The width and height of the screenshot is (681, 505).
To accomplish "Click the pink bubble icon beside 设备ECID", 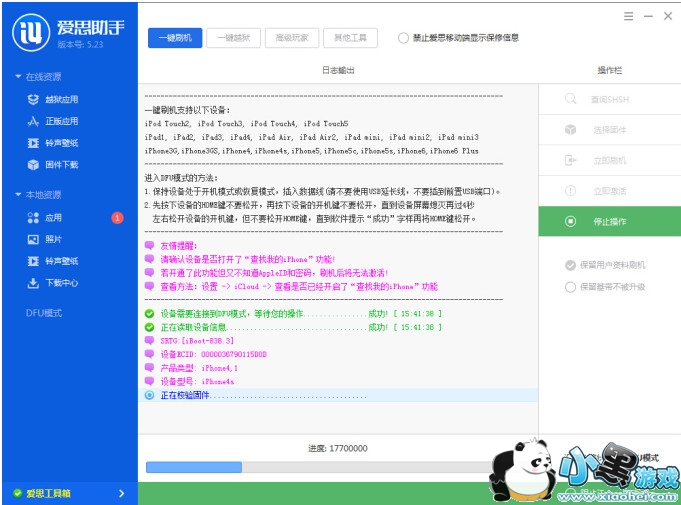I will coord(149,354).
